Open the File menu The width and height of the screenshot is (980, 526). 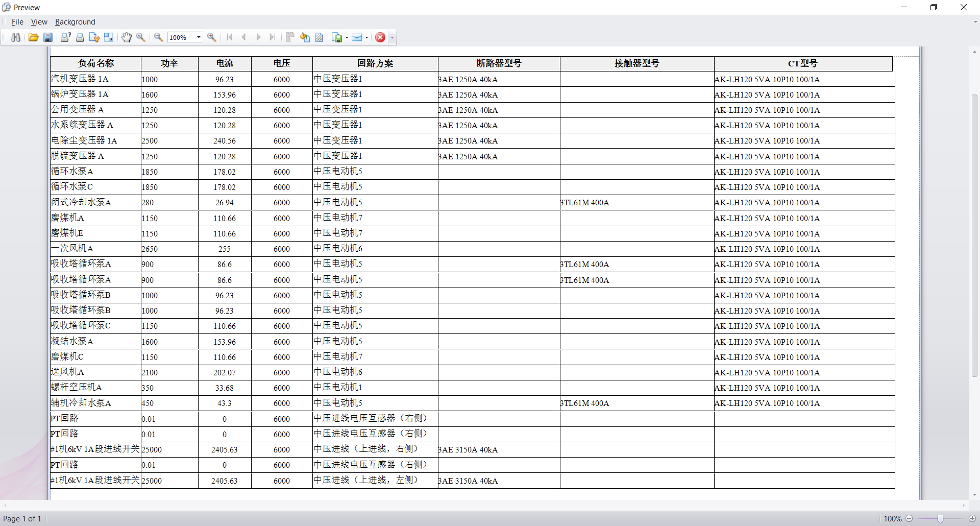point(17,22)
